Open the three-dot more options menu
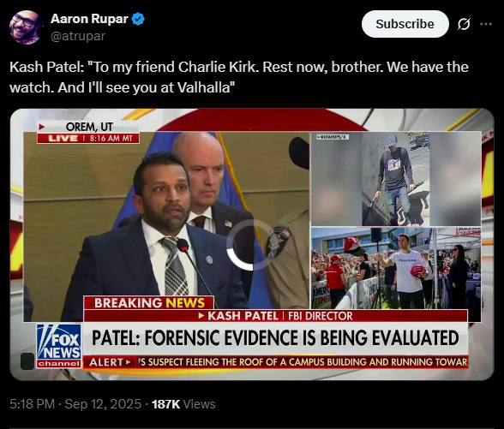The image size is (504, 429). pyautogui.click(x=486, y=24)
